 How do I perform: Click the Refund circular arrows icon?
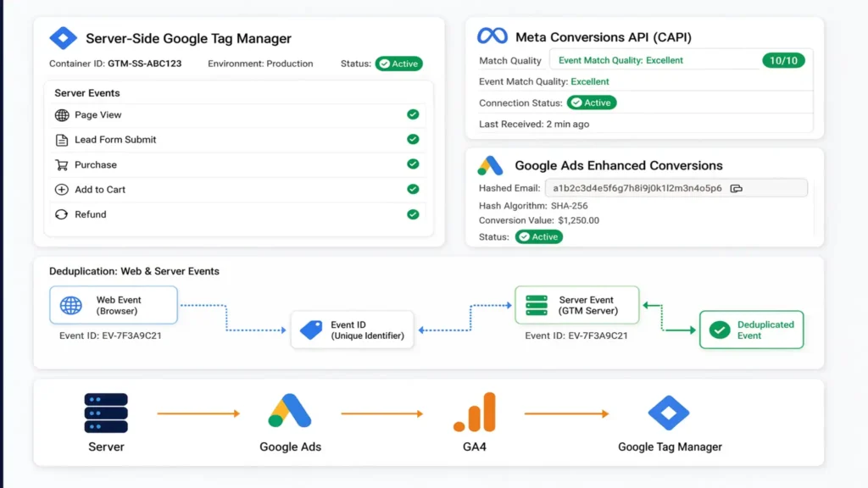point(61,214)
